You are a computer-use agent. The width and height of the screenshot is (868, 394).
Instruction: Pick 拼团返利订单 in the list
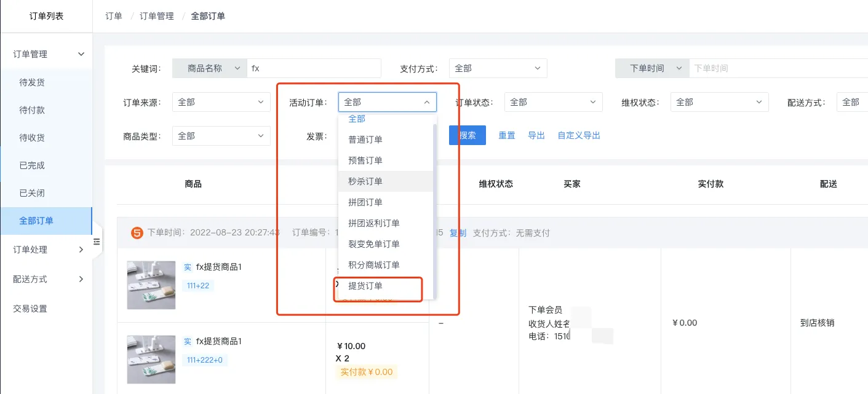386,223
